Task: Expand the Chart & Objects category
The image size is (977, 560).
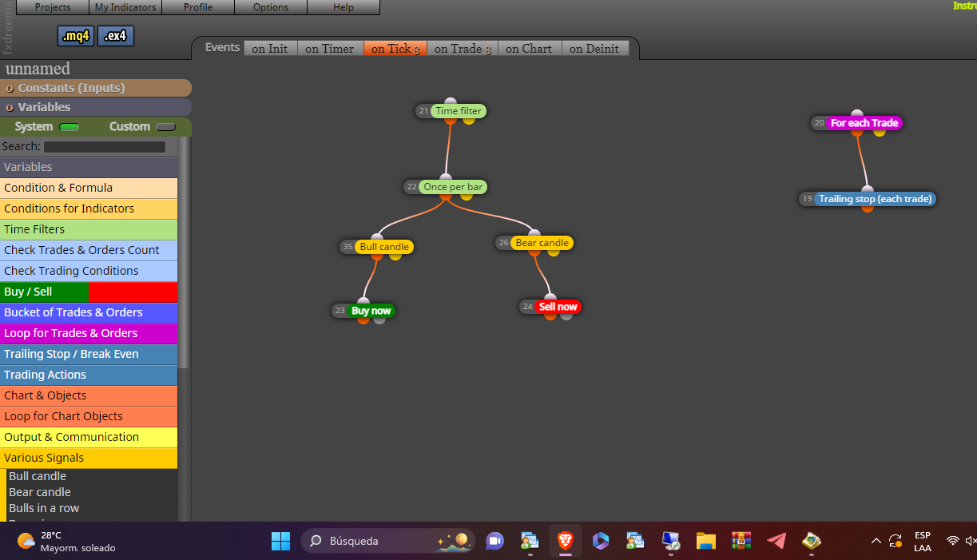Action: pos(89,395)
